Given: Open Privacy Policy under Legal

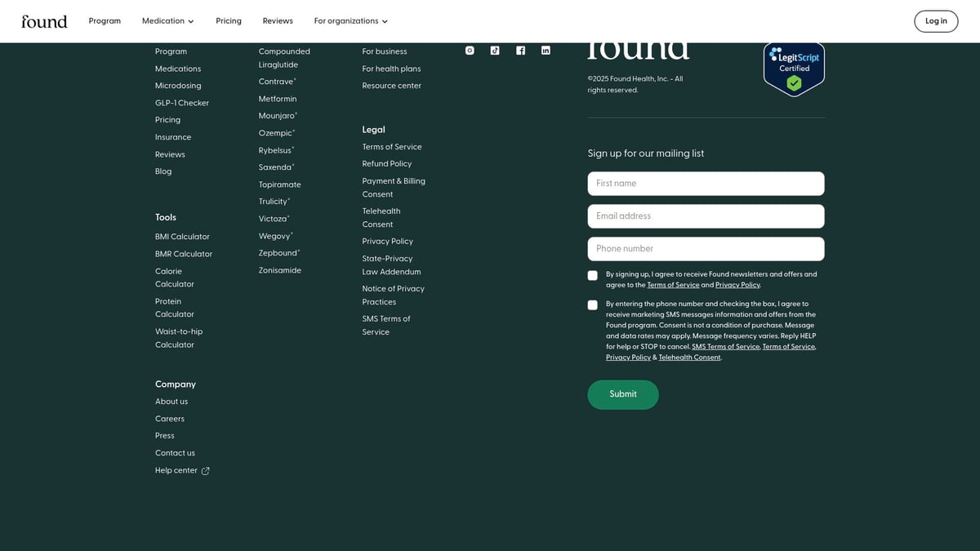Looking at the screenshot, I should pyautogui.click(x=388, y=242).
